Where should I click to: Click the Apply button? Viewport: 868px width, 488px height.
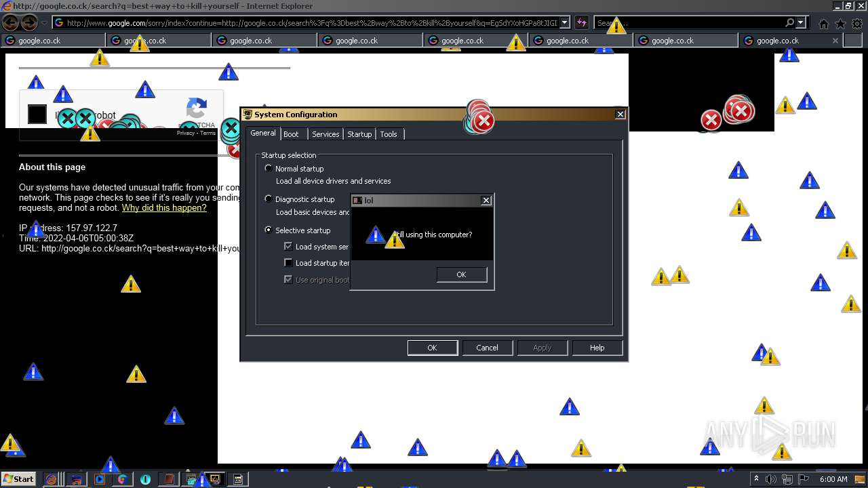click(542, 348)
